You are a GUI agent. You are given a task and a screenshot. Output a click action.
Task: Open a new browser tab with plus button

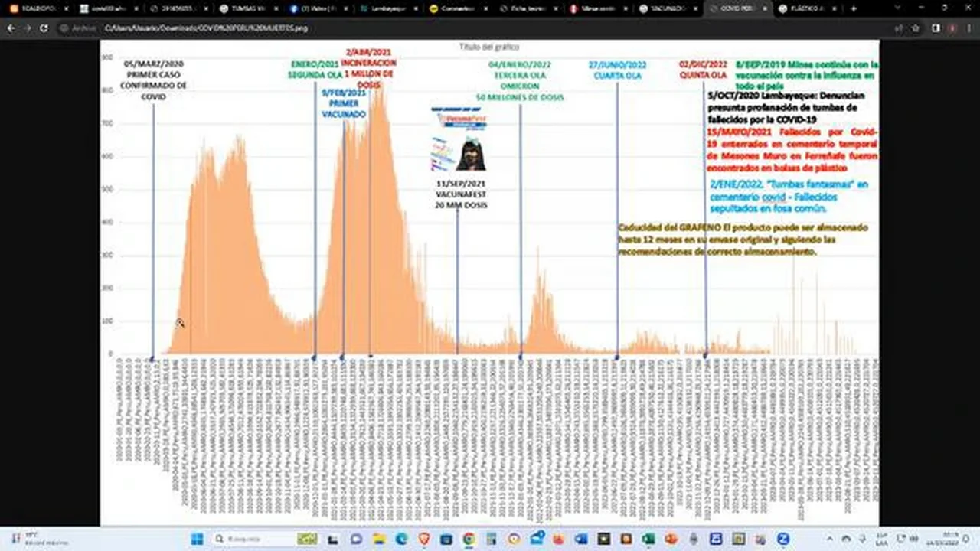(854, 8)
